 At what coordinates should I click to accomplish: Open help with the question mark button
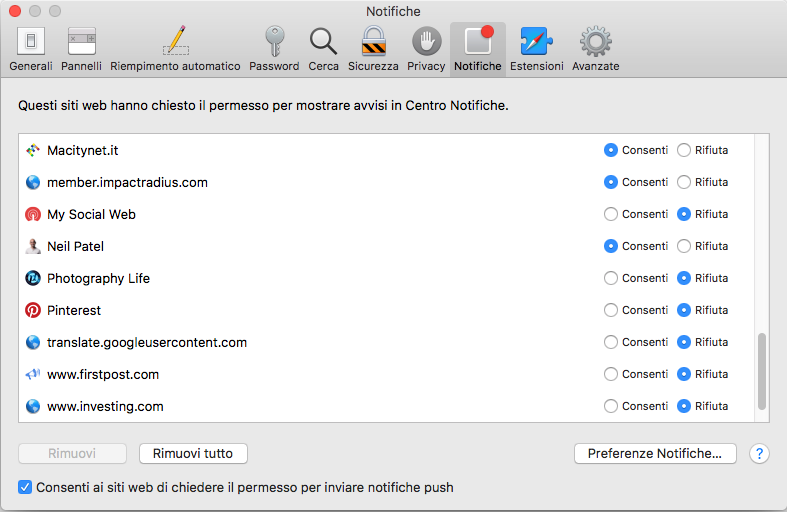tap(759, 454)
